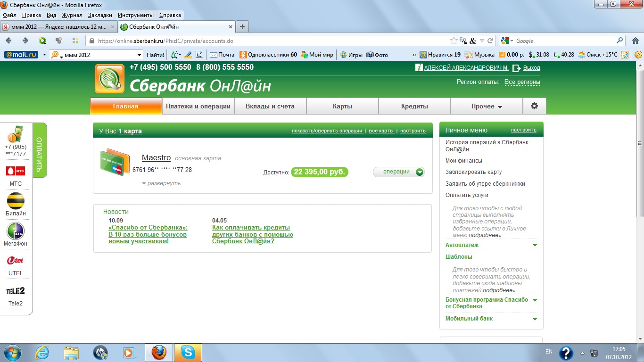
Task: Click Omsk +15°C weather widget
Action: click(598, 55)
